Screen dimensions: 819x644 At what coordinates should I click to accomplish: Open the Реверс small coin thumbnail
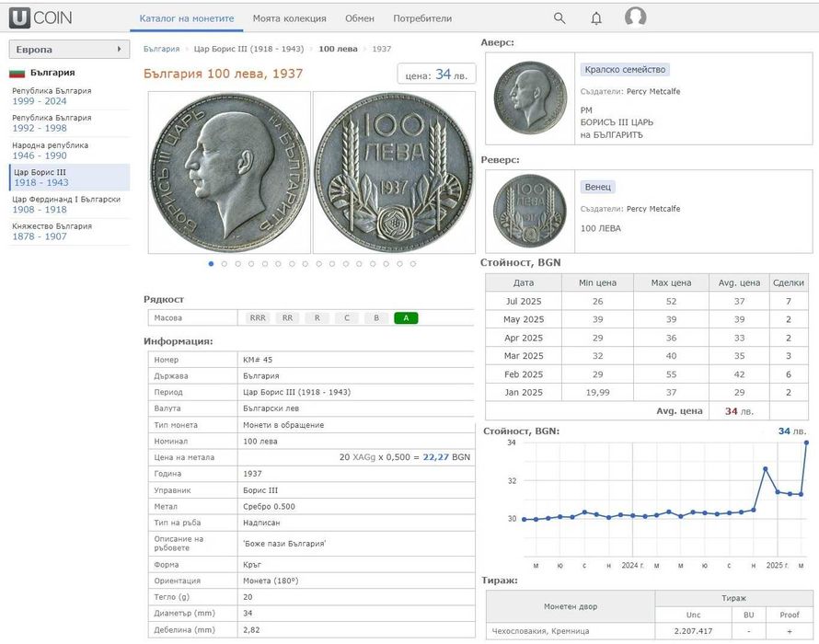(x=530, y=211)
